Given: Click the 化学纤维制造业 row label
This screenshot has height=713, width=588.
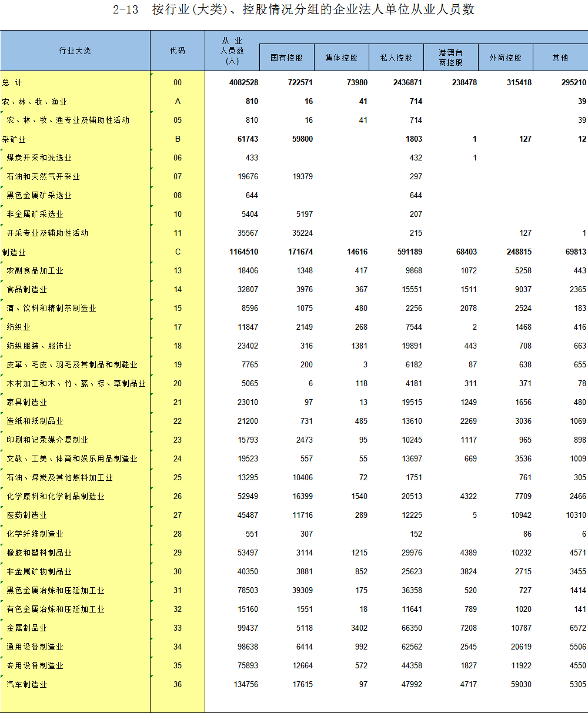Looking at the screenshot, I should point(35,534).
